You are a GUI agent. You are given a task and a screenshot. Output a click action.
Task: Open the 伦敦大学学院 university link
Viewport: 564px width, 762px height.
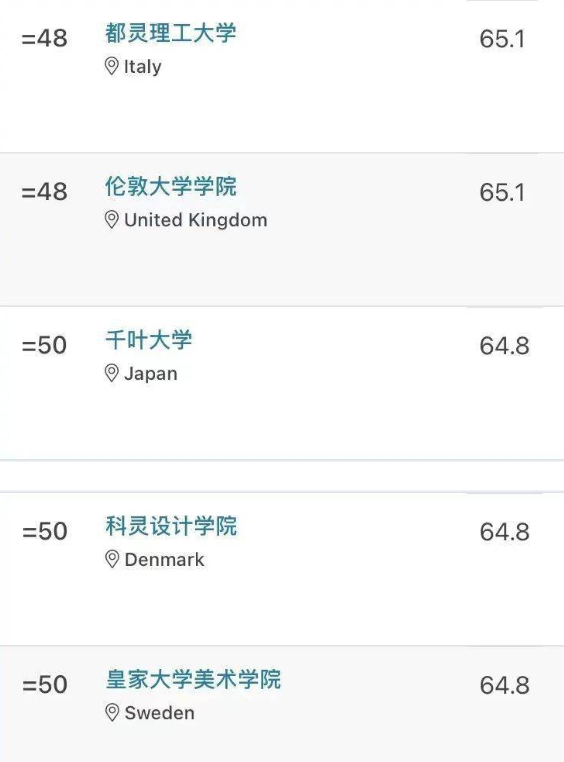point(171,187)
